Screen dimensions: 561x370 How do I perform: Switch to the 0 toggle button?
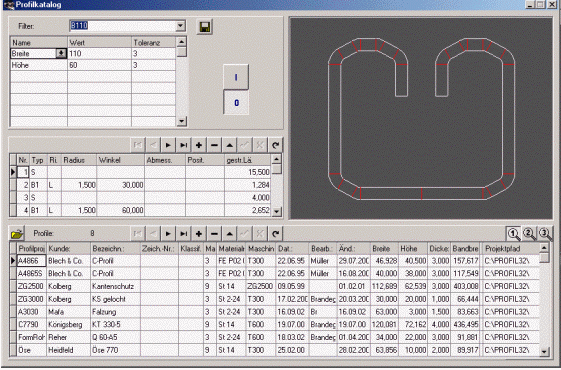pyautogui.click(x=236, y=103)
